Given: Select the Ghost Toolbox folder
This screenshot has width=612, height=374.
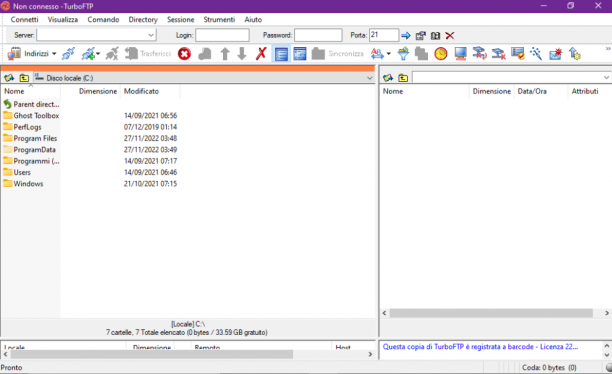Looking at the screenshot, I should click(x=31, y=116).
